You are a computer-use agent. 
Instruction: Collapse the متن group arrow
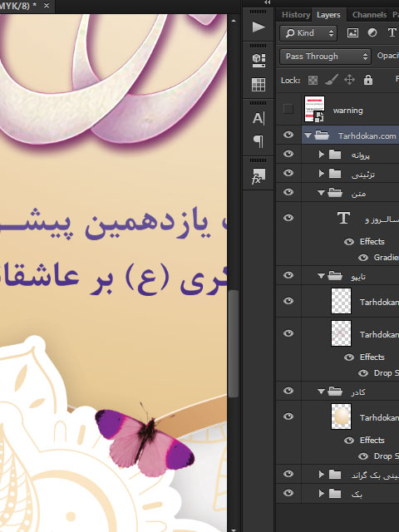(x=321, y=193)
